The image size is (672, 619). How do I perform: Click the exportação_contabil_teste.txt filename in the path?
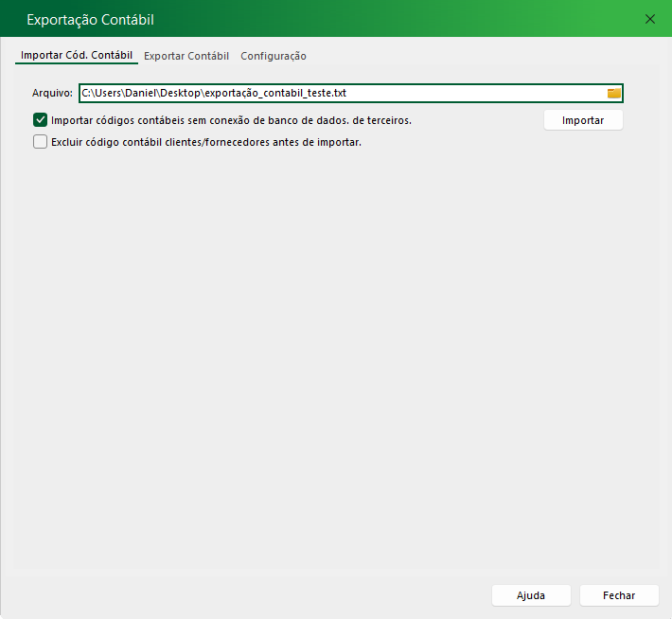tap(276, 93)
